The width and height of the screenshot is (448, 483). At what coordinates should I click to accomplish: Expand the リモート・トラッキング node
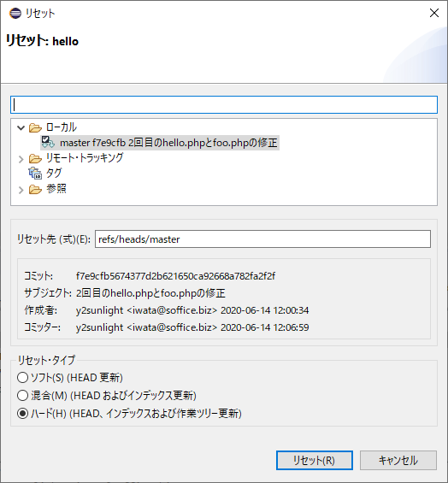click(21, 159)
